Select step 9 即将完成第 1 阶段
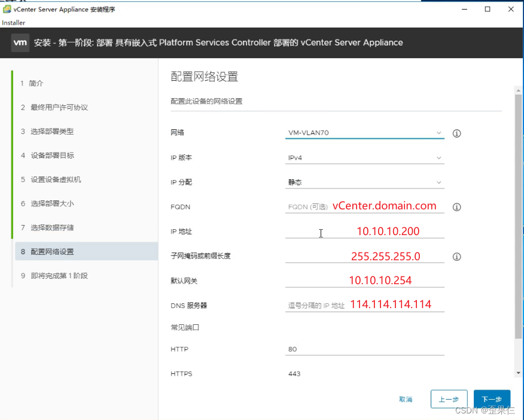Viewport: 524px width, 420px height. point(54,276)
